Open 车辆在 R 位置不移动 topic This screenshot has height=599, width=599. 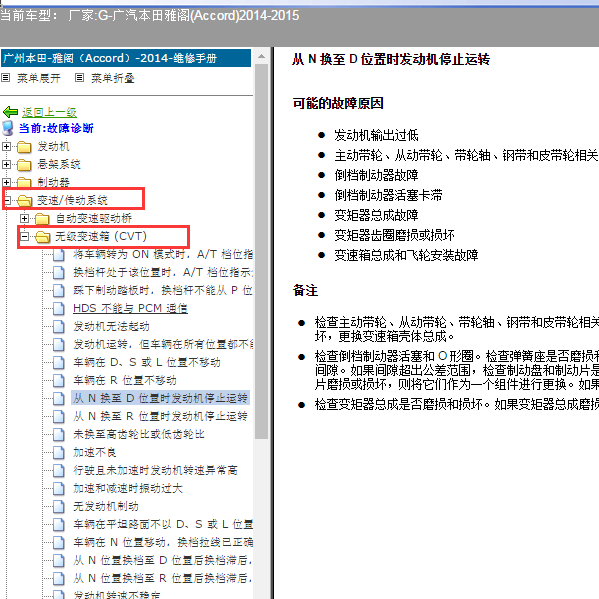pos(125,380)
